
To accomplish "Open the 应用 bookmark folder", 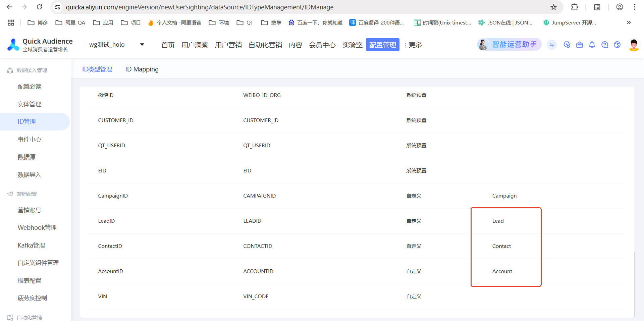I will pos(103,22).
